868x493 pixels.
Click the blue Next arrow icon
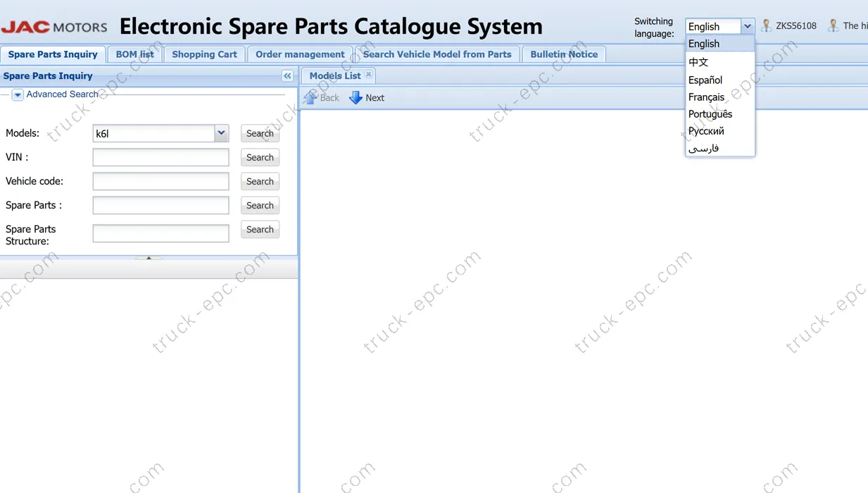356,98
